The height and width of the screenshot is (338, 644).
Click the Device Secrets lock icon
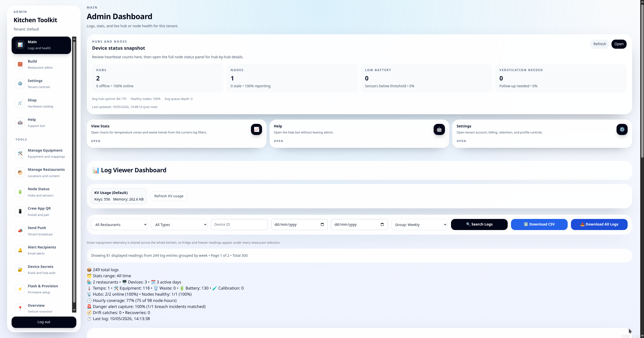[20, 270]
